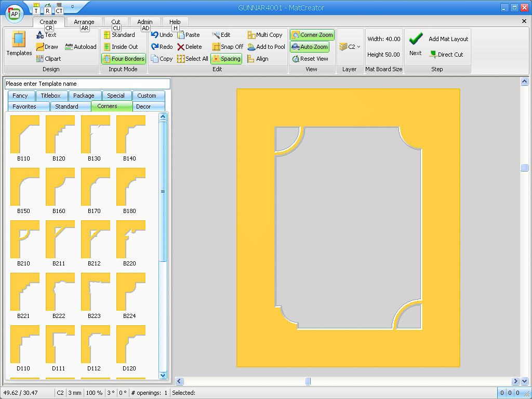Open the quick access toolbar dropdown arrow
532x399 pixels.
72,7
